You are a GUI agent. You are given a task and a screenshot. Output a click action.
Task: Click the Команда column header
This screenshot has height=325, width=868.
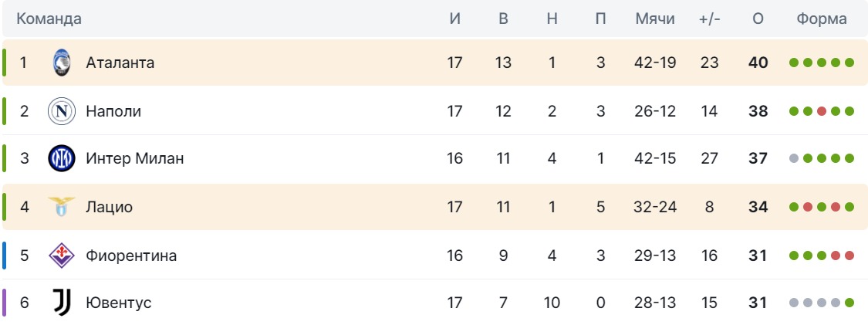tap(49, 19)
